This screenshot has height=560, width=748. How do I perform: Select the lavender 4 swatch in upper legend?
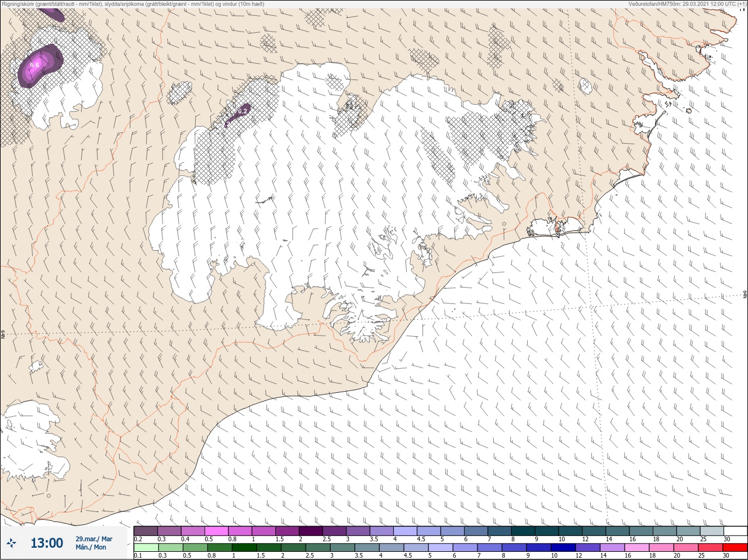tap(405, 531)
